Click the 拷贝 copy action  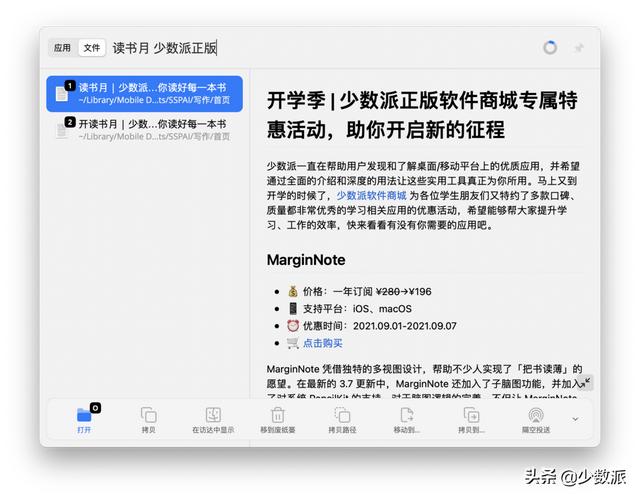point(149,419)
